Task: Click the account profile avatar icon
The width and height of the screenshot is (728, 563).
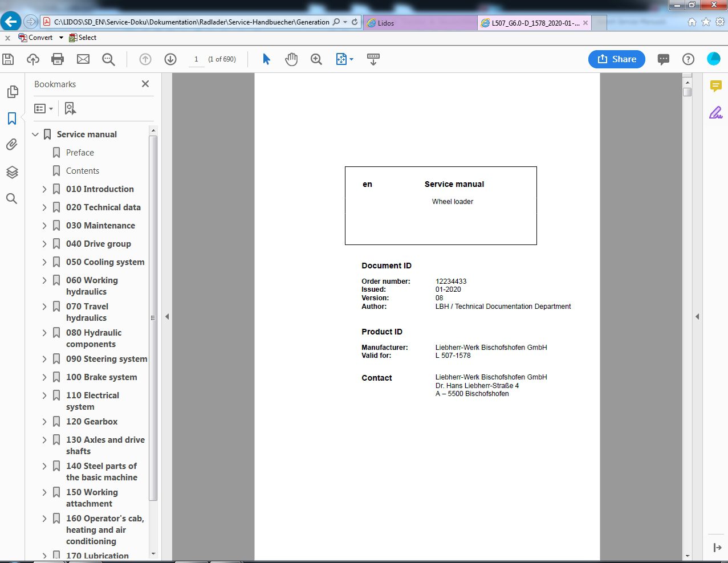Action: click(x=713, y=59)
